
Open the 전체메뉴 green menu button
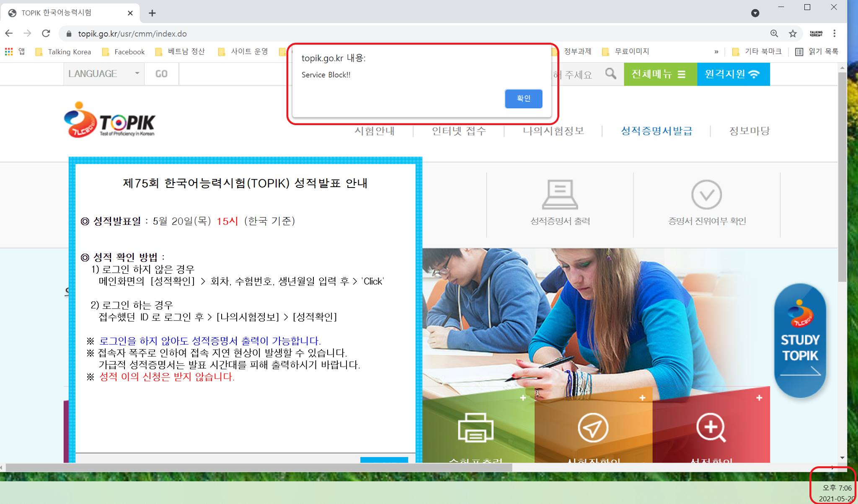pos(660,74)
